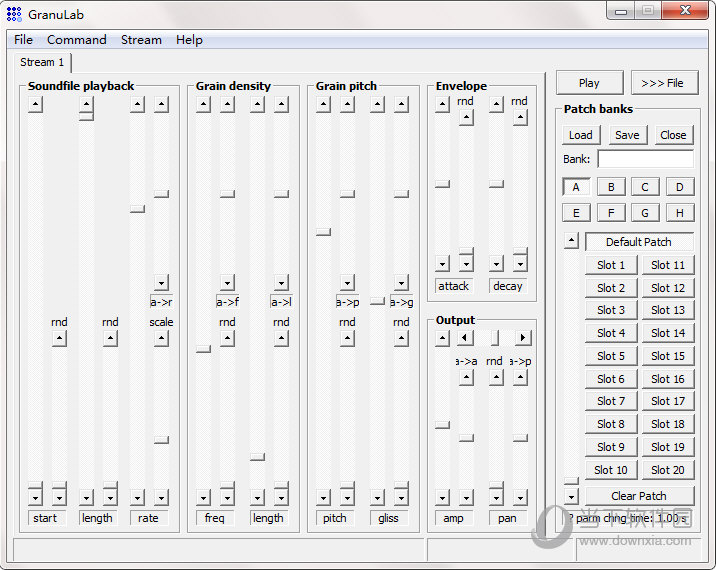
Task: Select patch bank D
Action: tap(680, 187)
